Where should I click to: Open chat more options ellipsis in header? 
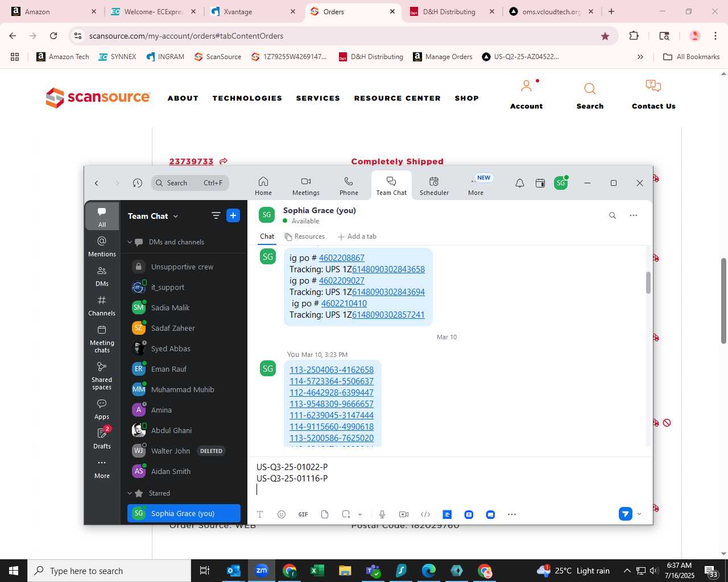634,215
